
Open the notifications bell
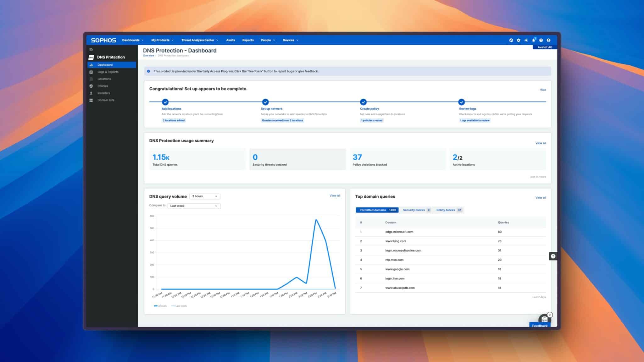[533, 40]
